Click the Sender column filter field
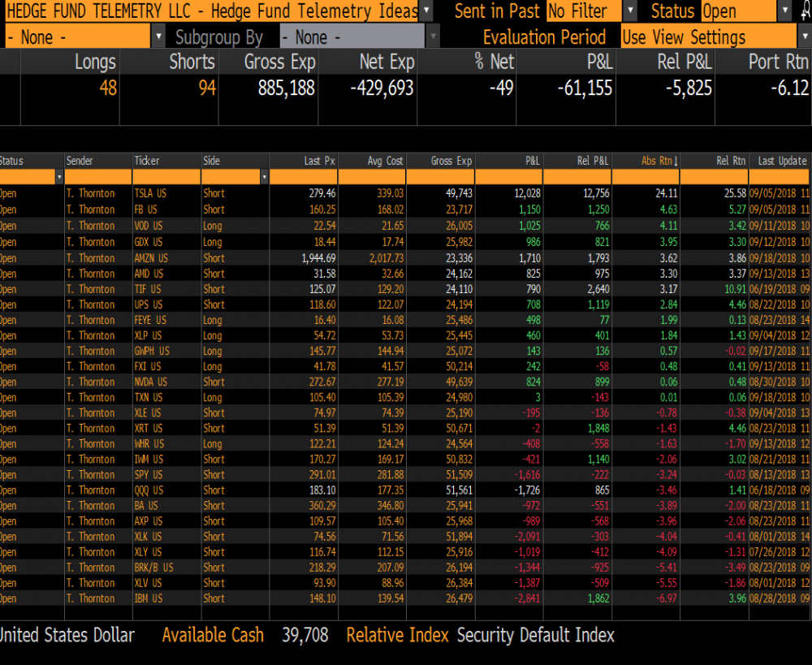This screenshot has height=665, width=812. (98, 177)
